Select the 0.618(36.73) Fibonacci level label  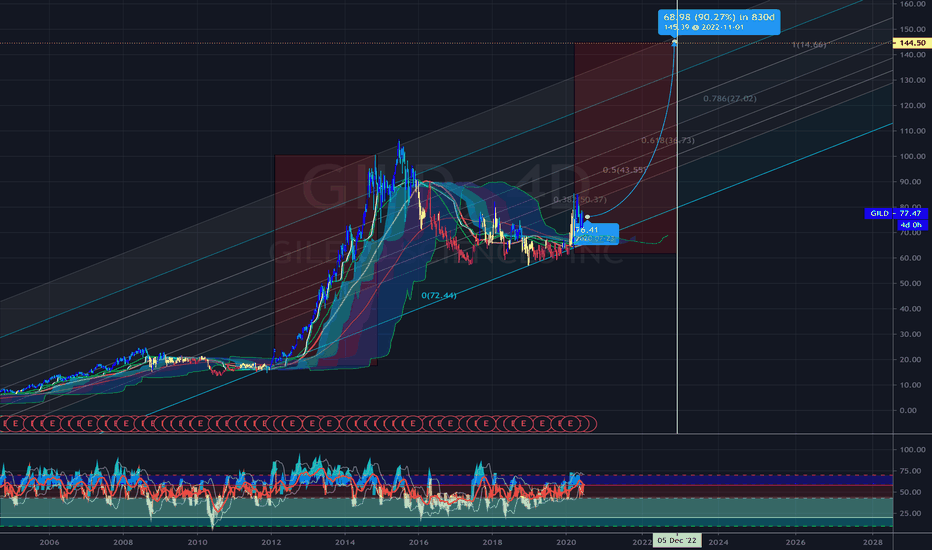(x=667, y=140)
